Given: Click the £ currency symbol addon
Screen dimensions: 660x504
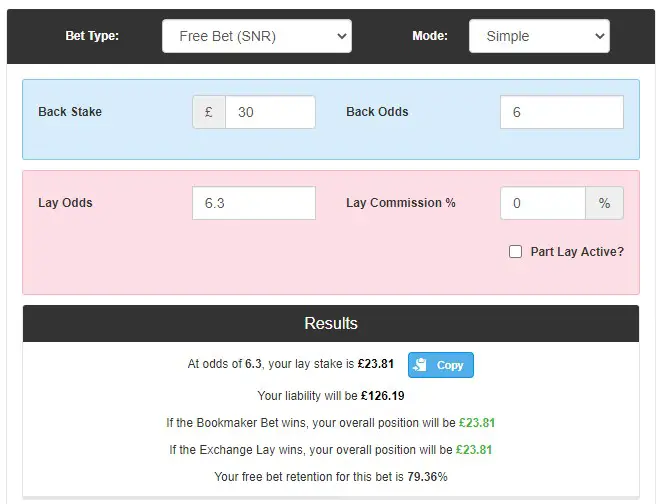Looking at the screenshot, I should pos(209,112).
